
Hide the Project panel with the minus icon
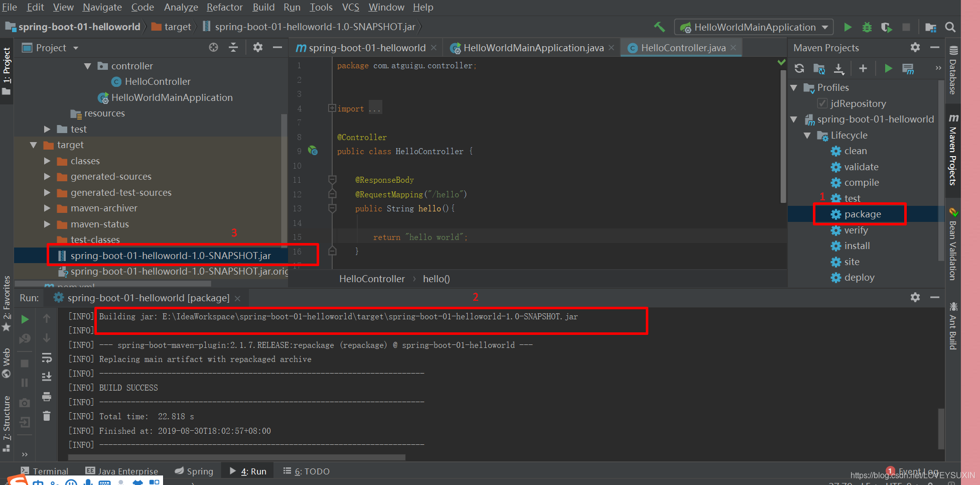coord(277,47)
